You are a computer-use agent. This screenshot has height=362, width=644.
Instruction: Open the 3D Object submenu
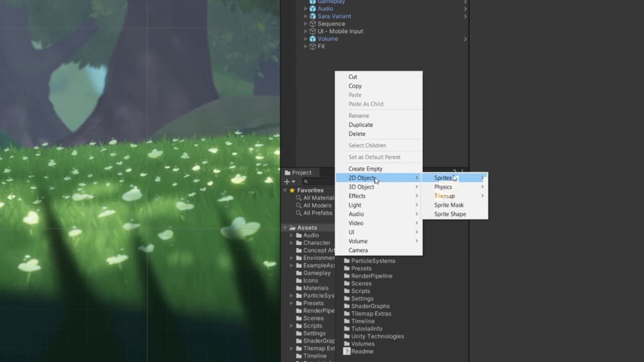[379, 187]
